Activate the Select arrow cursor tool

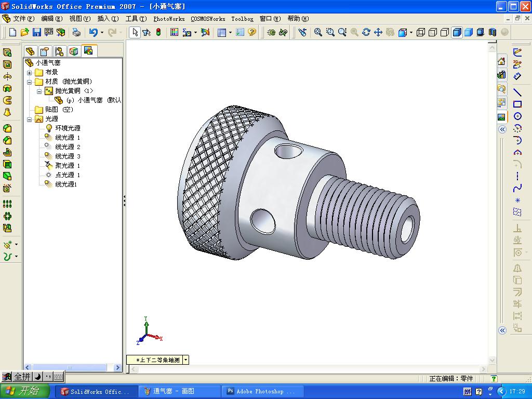click(135, 32)
